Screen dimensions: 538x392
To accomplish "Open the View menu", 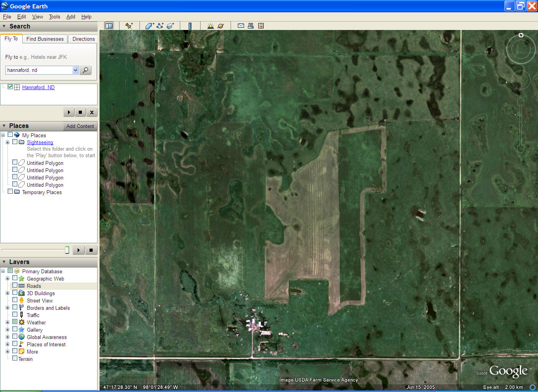I will pos(38,17).
